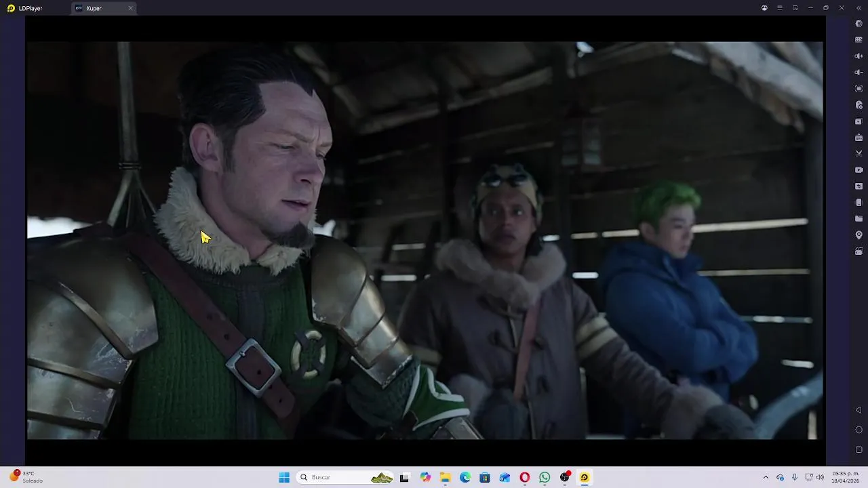Open Microsoft Store from taskbar
Image resolution: width=868 pixels, height=488 pixels.
485,477
